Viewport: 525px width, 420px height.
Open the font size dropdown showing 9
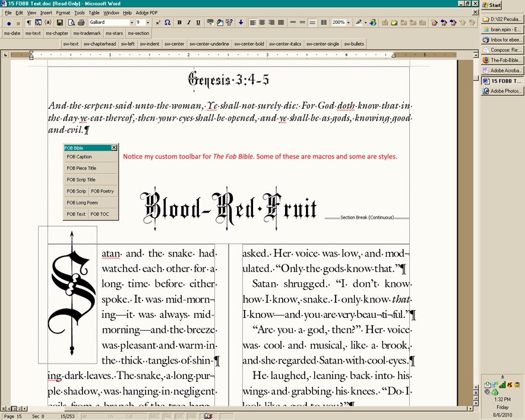click(x=148, y=23)
